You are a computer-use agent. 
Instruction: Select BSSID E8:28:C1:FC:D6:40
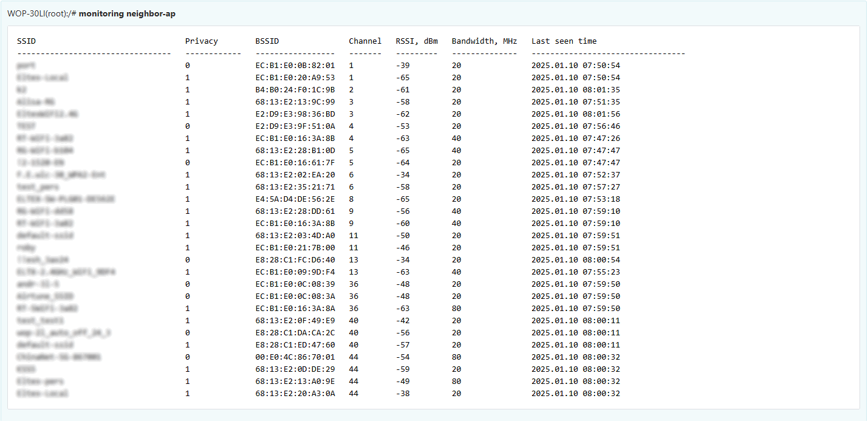point(295,260)
